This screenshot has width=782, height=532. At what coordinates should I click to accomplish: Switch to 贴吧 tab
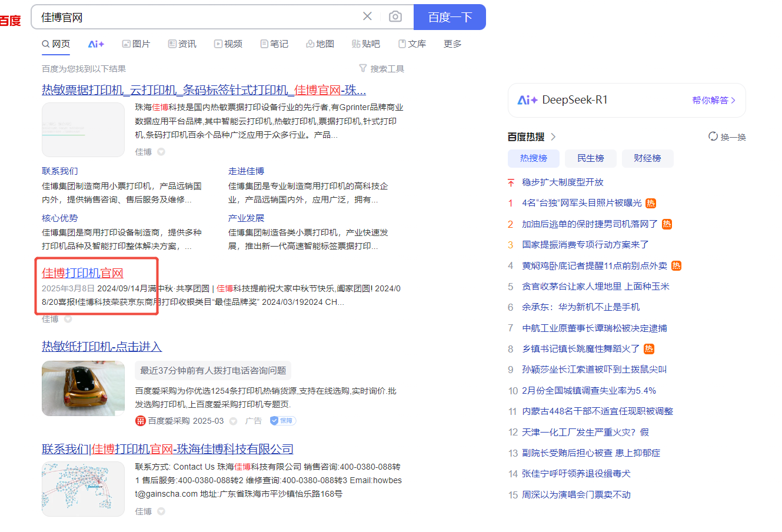(x=365, y=44)
